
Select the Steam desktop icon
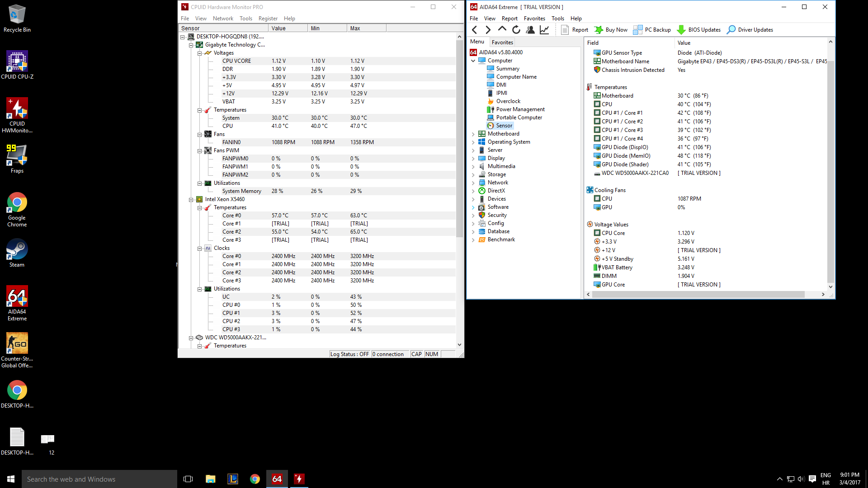17,253
